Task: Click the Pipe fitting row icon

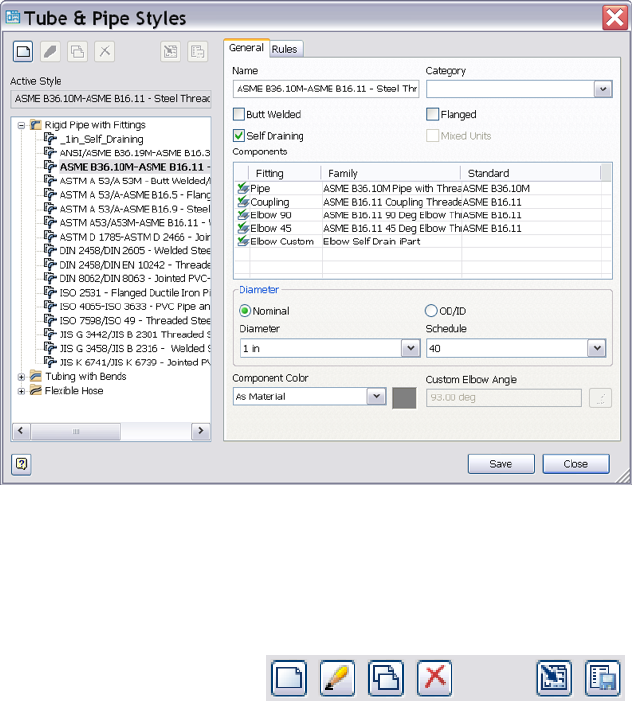Action: coord(243,188)
